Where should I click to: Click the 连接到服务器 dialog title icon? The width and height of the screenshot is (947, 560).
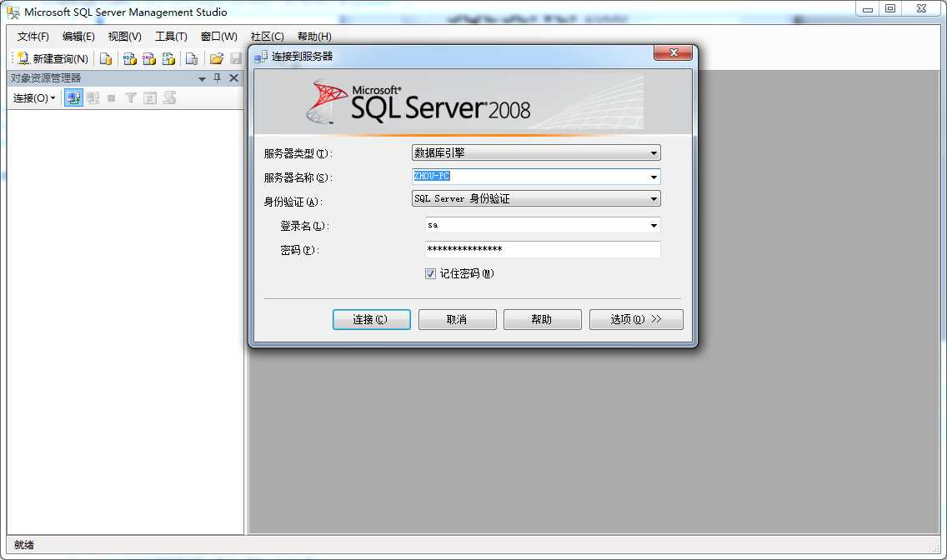tap(261, 57)
